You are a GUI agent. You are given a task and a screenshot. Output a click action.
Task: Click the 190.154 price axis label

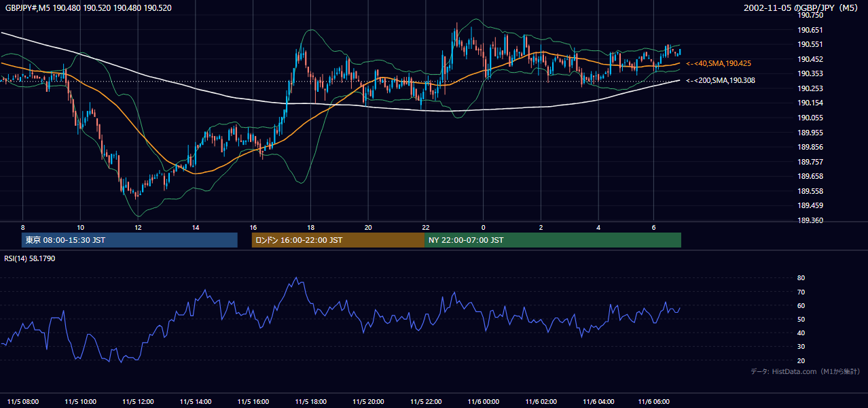(810, 103)
